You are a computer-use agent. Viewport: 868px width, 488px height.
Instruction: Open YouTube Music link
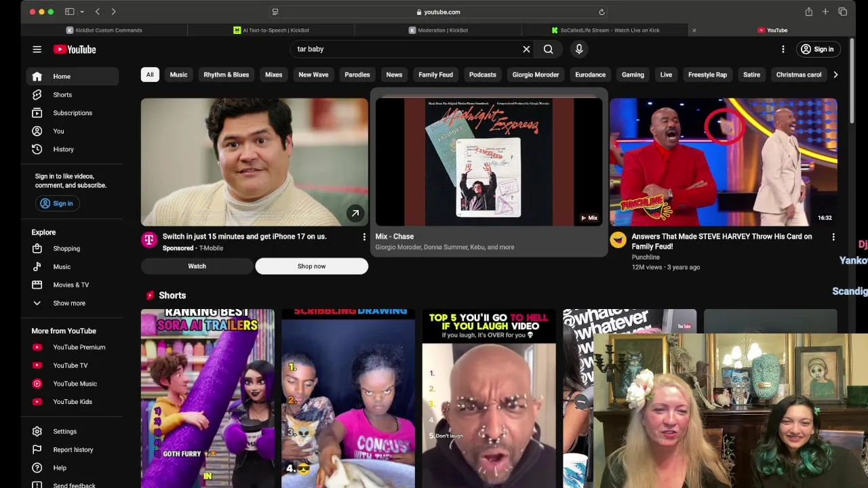73,384
